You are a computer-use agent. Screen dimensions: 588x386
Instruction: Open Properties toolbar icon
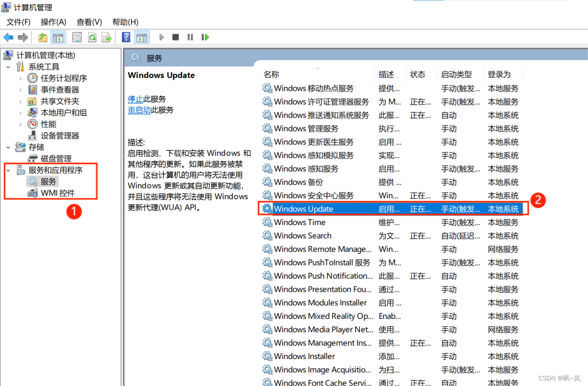tap(77, 37)
